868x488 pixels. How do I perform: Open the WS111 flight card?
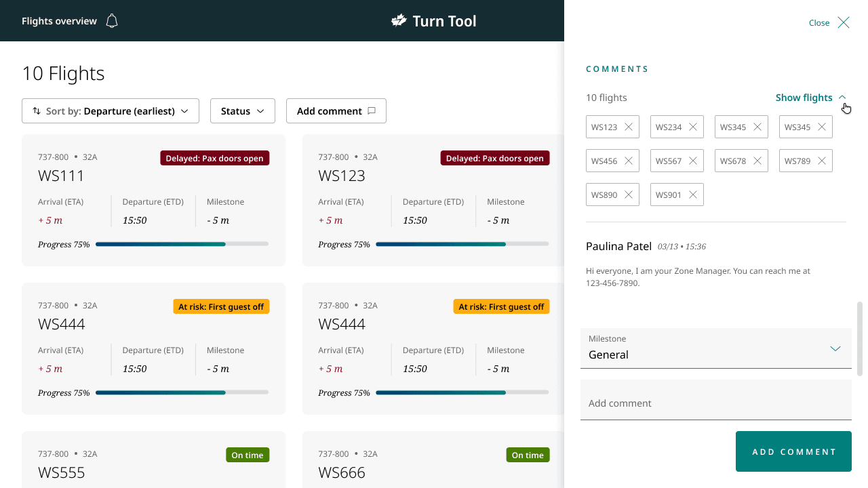click(154, 201)
